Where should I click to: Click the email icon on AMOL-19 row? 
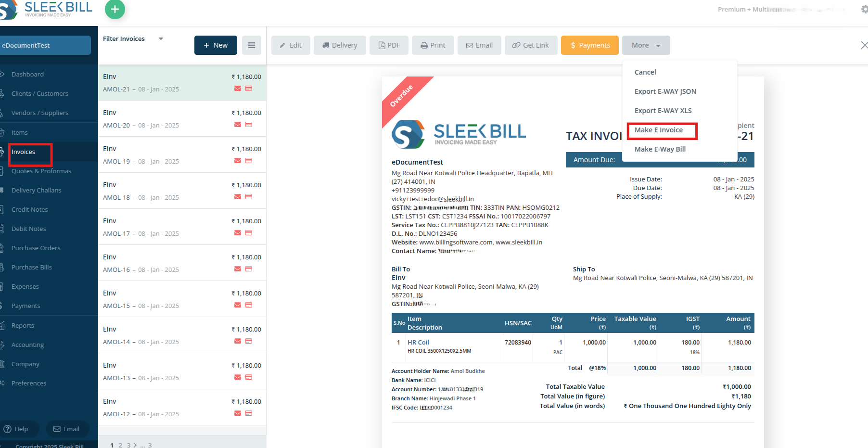(x=238, y=161)
